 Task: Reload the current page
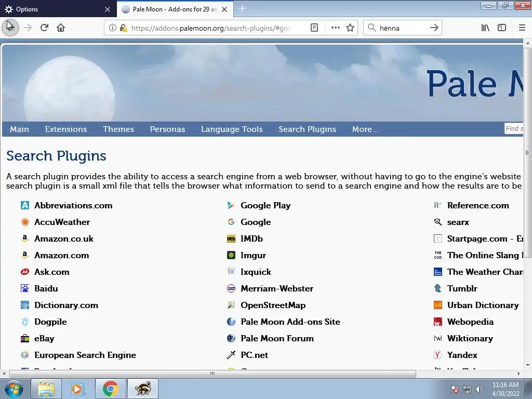coord(44,28)
